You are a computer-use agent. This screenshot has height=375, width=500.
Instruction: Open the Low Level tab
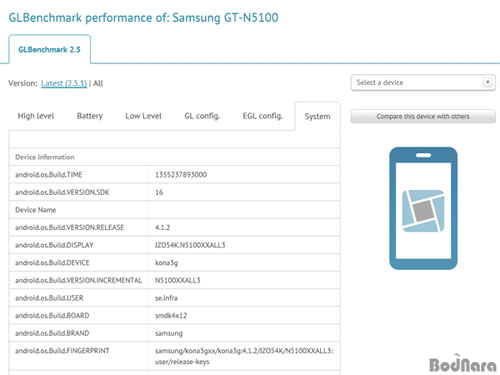(143, 116)
